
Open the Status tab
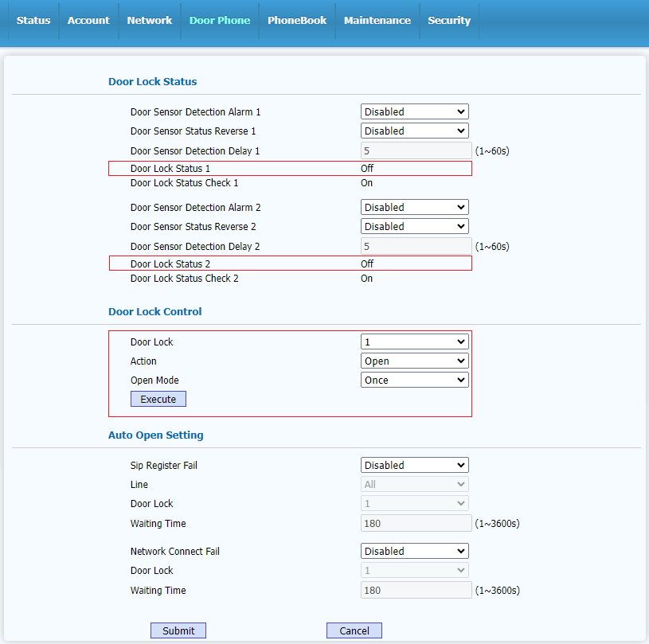(33, 21)
